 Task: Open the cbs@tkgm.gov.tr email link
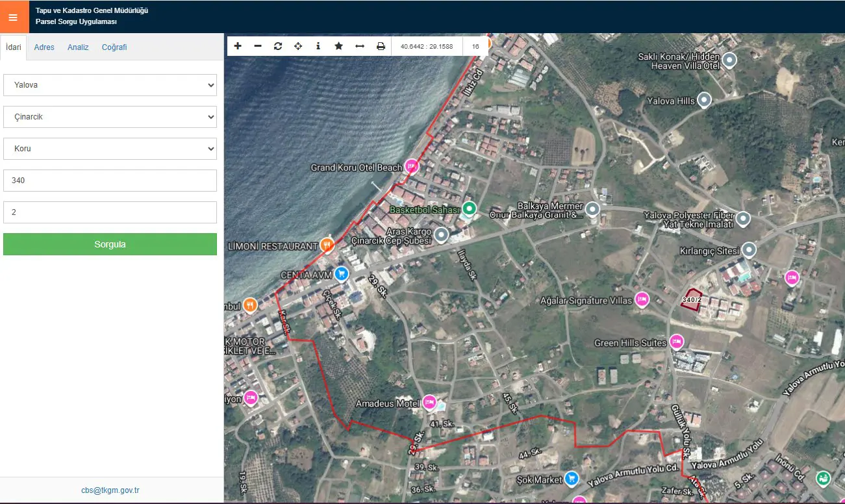pos(110,490)
